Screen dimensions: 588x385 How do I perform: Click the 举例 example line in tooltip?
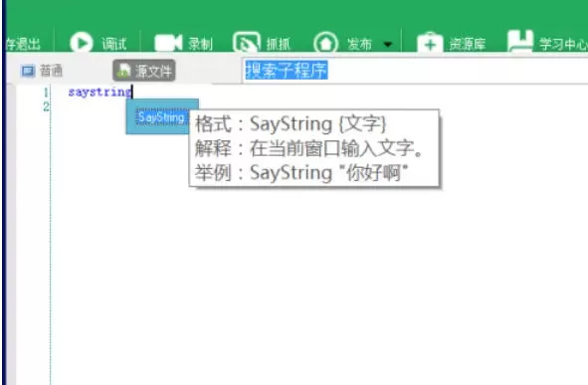[x=301, y=173]
